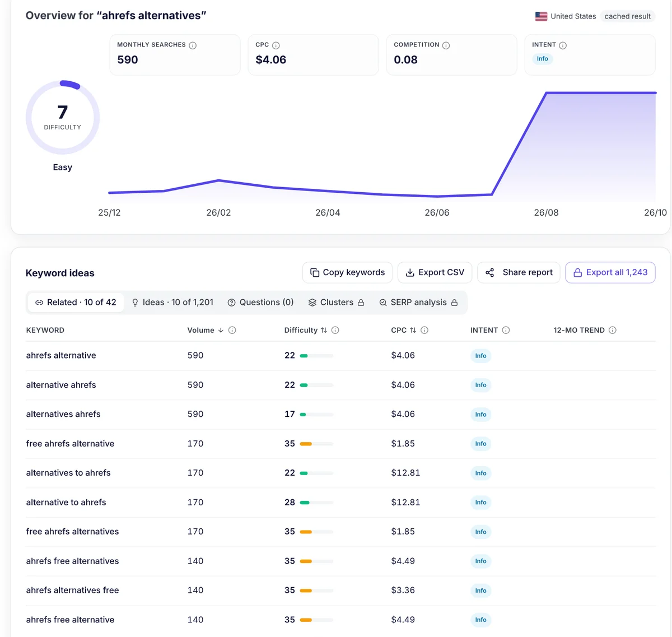672x637 pixels.
Task: Click Export CSV button
Action: (x=435, y=272)
